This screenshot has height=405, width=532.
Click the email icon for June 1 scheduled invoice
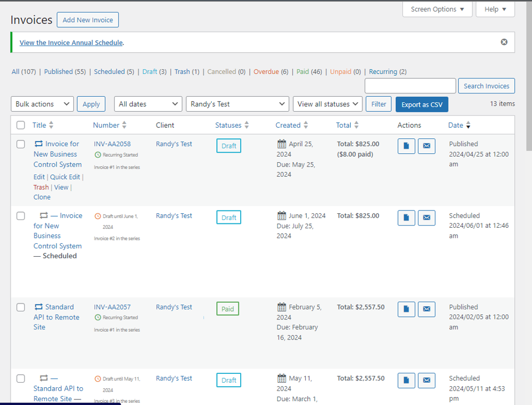click(426, 218)
